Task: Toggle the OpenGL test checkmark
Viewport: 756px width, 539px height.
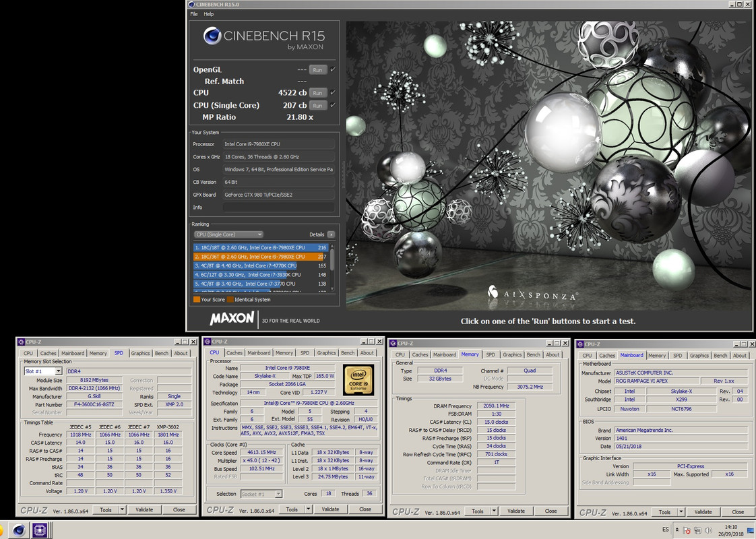Action: 333,69
